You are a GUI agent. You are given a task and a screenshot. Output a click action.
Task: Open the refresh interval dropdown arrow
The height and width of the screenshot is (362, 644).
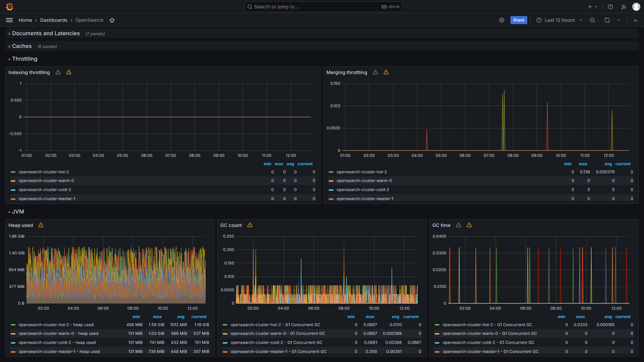(x=619, y=20)
